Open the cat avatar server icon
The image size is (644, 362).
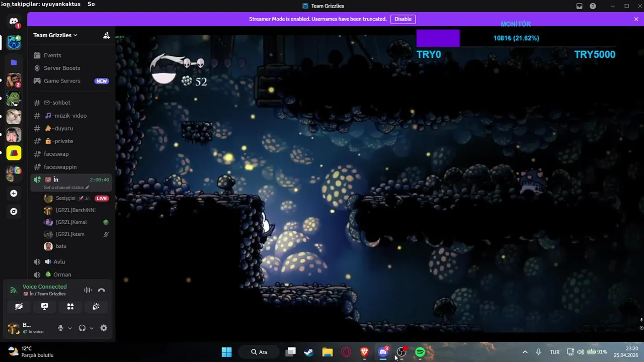pos(14,117)
